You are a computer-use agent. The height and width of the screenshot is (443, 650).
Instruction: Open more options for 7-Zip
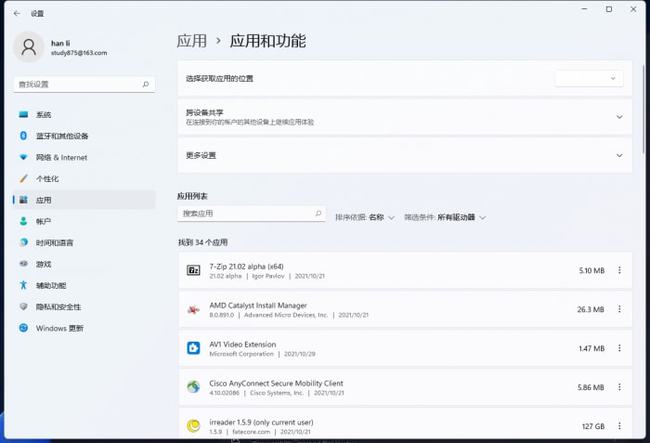pos(619,270)
